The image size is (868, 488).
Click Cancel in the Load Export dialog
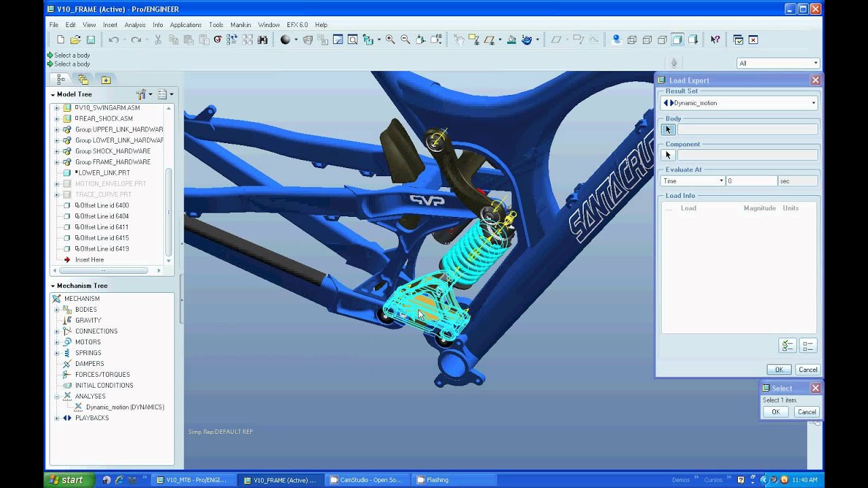(x=808, y=369)
